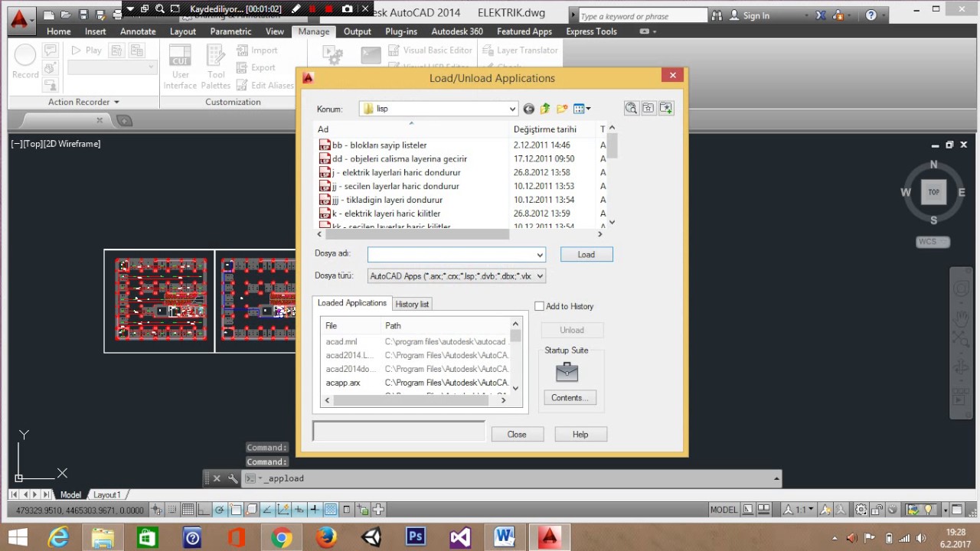Click the Action Recorder Record button
The height and width of the screenshot is (551, 980).
25,61
